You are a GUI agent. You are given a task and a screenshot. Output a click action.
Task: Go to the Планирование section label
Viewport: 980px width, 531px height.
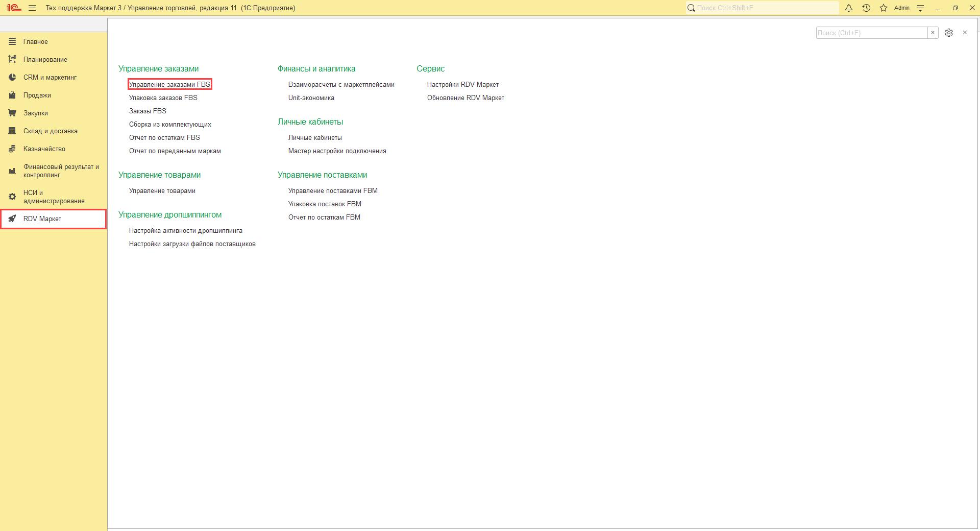[x=45, y=60]
